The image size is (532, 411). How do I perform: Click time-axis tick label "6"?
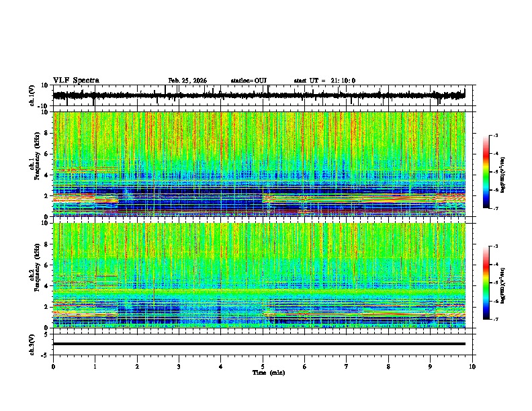click(305, 367)
